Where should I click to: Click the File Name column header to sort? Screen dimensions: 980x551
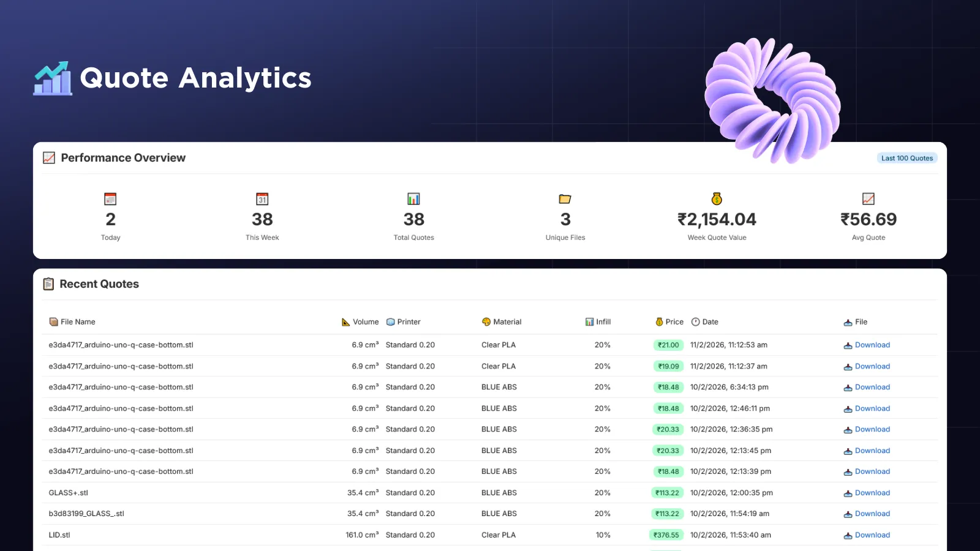(77, 321)
